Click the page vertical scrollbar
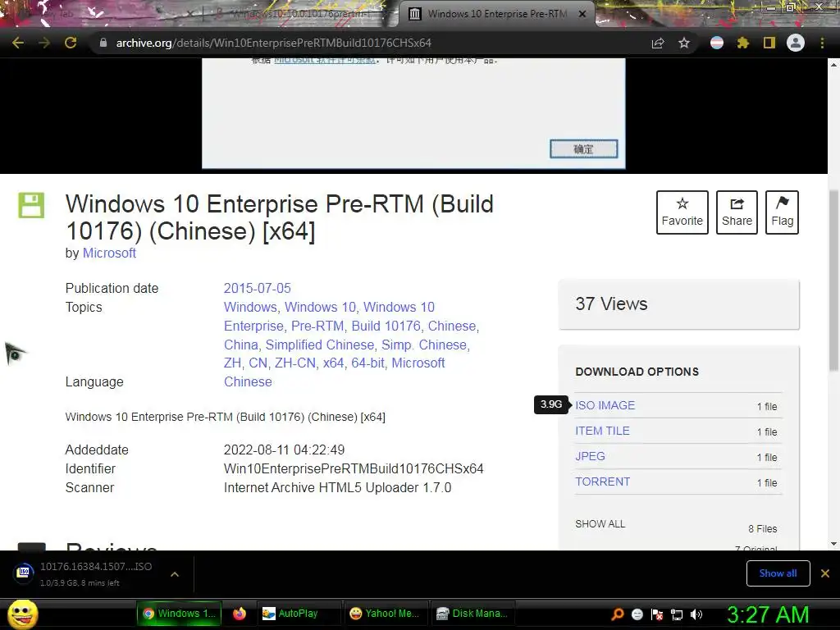This screenshot has height=630, width=840. pyautogui.click(x=833, y=281)
